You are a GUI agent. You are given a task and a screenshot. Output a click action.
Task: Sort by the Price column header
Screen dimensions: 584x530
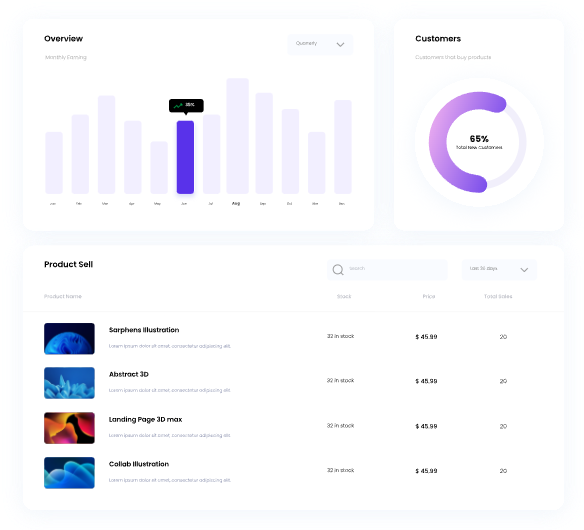point(429,296)
